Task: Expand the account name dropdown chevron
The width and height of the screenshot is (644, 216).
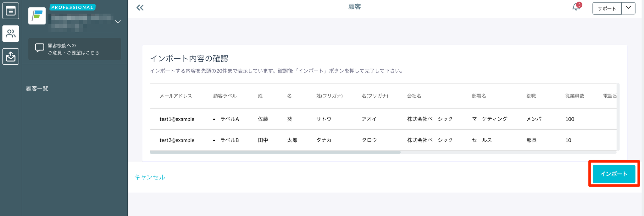Action: [118, 22]
